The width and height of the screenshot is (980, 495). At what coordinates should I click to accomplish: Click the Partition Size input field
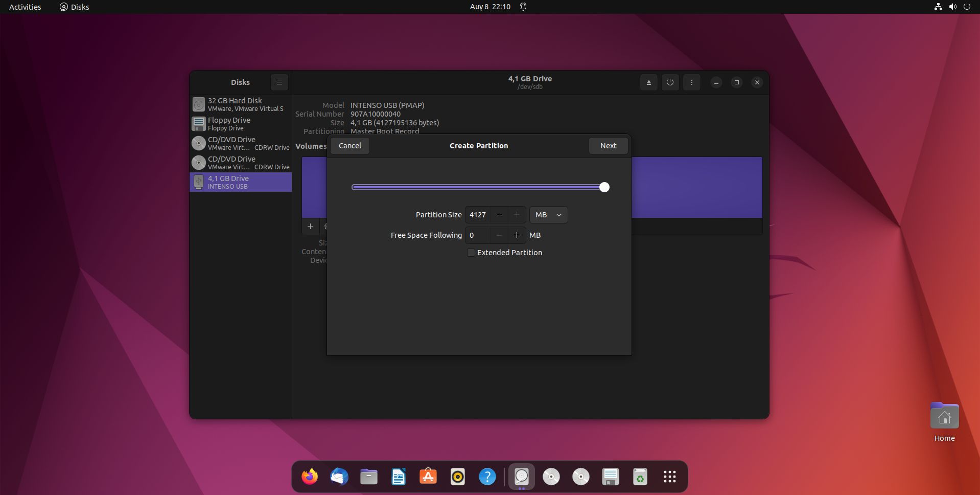pos(478,215)
